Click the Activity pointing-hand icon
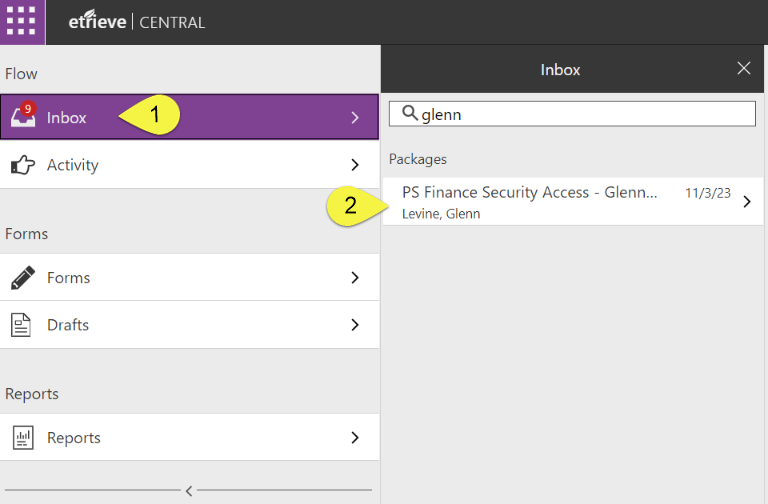768x504 pixels. [x=22, y=165]
